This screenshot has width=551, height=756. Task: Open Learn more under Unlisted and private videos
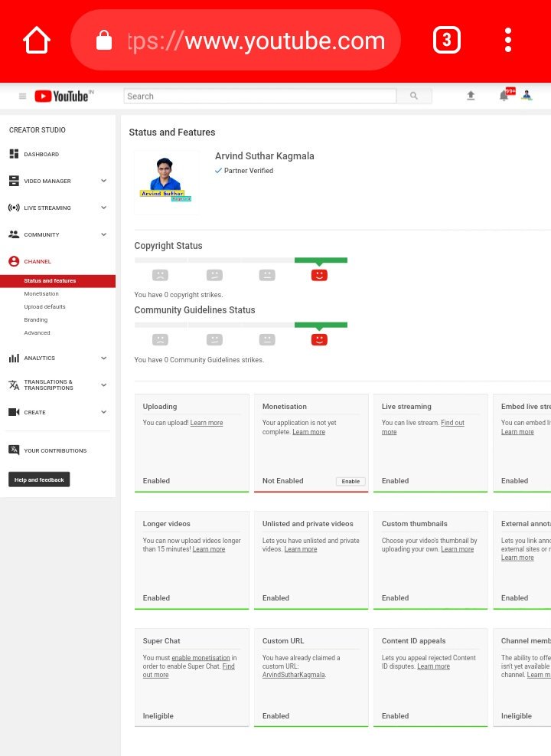301,549
